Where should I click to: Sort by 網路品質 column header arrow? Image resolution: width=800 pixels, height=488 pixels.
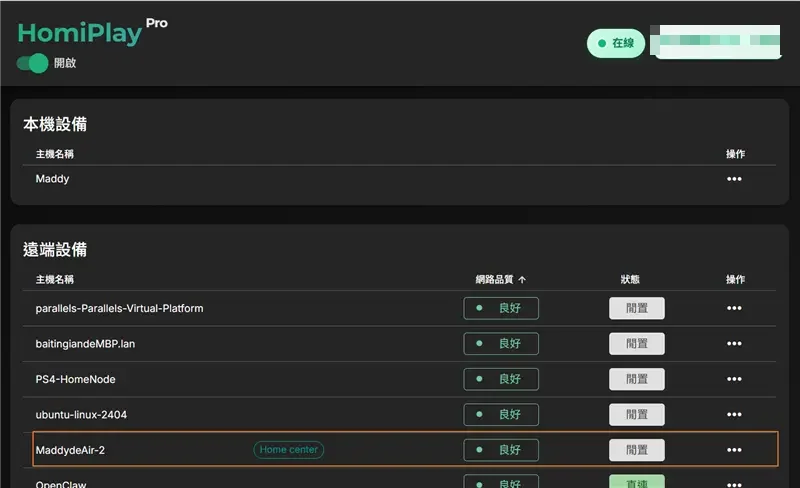tap(522, 280)
